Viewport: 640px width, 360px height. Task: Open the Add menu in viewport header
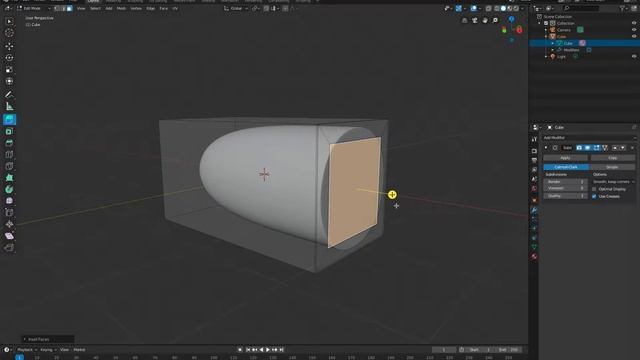click(109, 8)
